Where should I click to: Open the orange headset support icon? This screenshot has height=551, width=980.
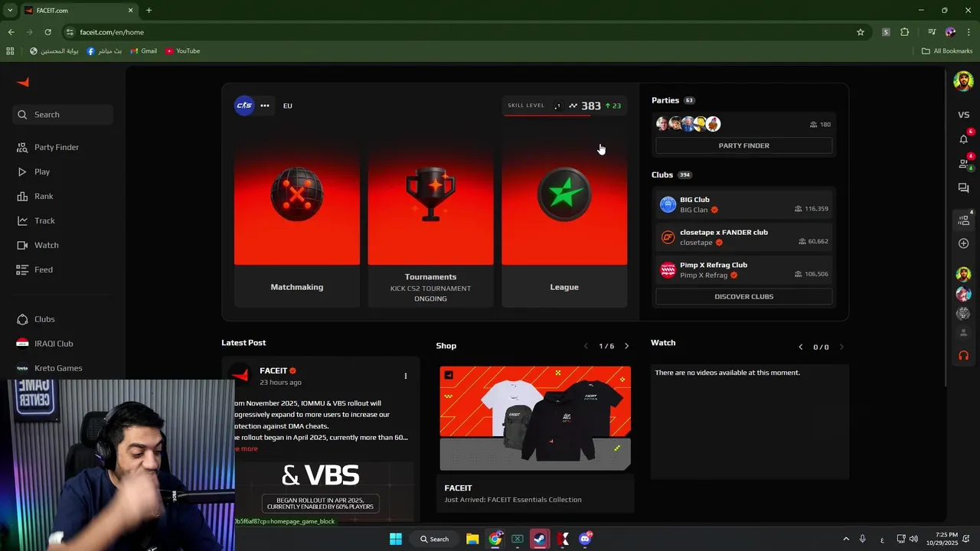click(963, 355)
